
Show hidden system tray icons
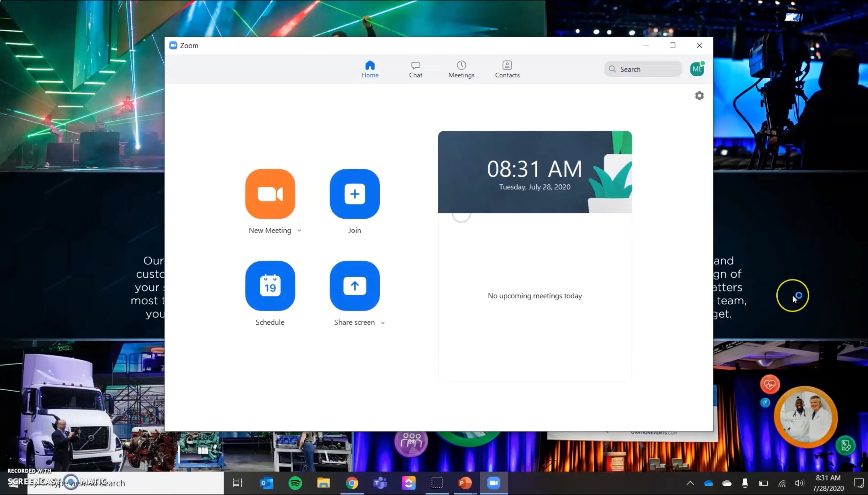(690, 483)
